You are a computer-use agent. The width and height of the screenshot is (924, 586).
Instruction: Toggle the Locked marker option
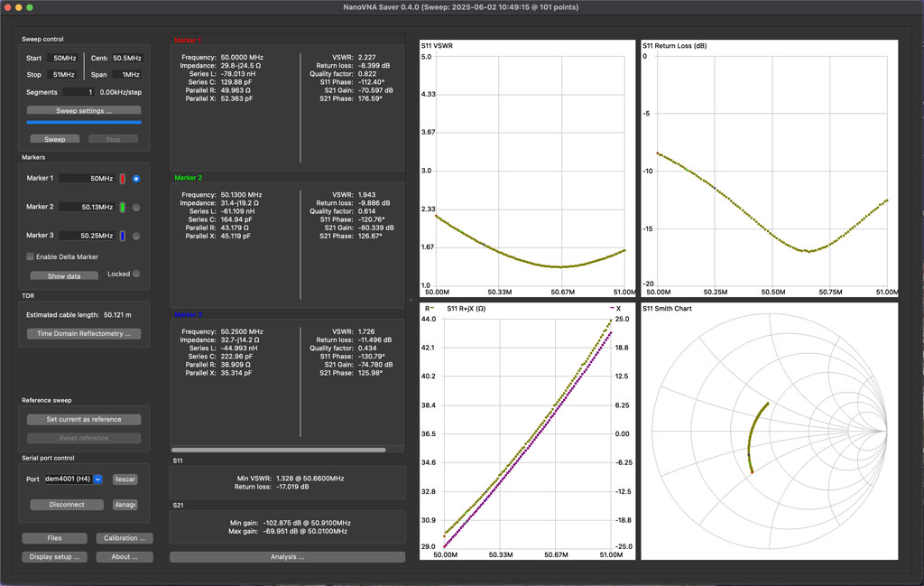pyautogui.click(x=136, y=274)
